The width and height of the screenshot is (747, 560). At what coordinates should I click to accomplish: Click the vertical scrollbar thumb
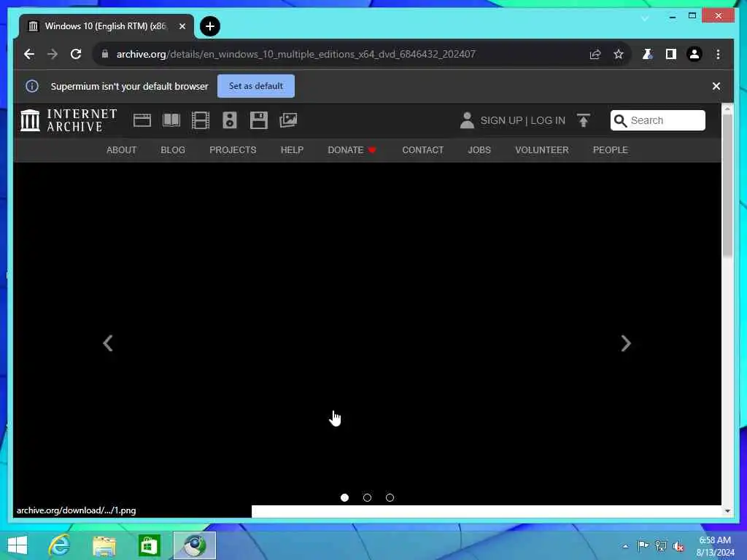click(x=727, y=186)
